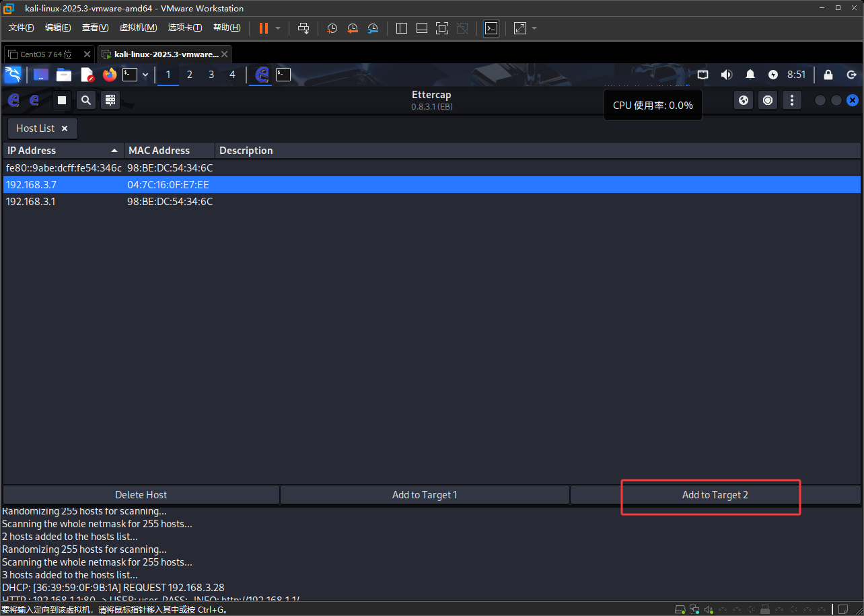
Task: Click VMware status bar hard disk icon
Action: pos(680,609)
